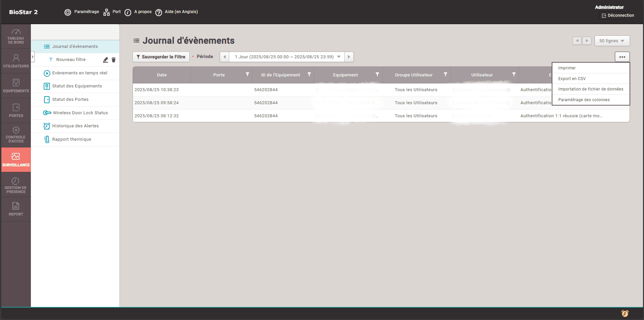Open the Portes sidebar section
Viewport: 644px width, 320px height.
16,110
